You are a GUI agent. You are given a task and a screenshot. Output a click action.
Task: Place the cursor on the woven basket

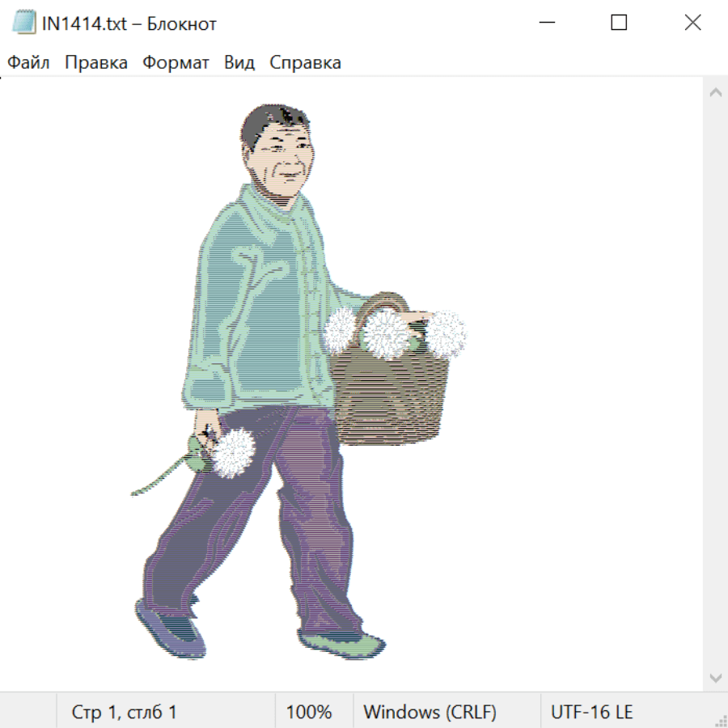point(390,396)
